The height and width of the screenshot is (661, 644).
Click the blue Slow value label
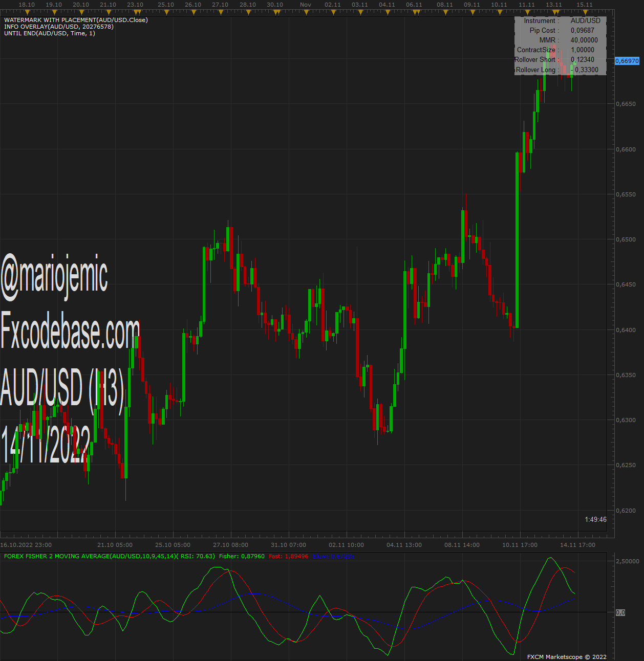pyautogui.click(x=333, y=556)
